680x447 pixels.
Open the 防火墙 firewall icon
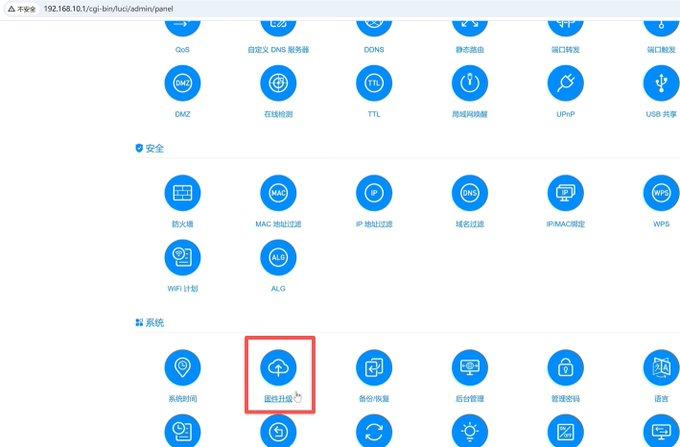(182, 192)
